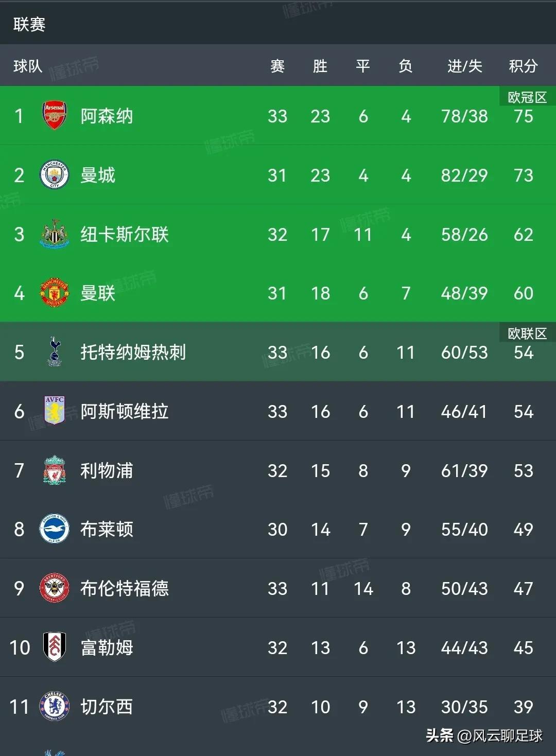
Task: Open team page for 纽卡斯尔联
Action: (125, 234)
